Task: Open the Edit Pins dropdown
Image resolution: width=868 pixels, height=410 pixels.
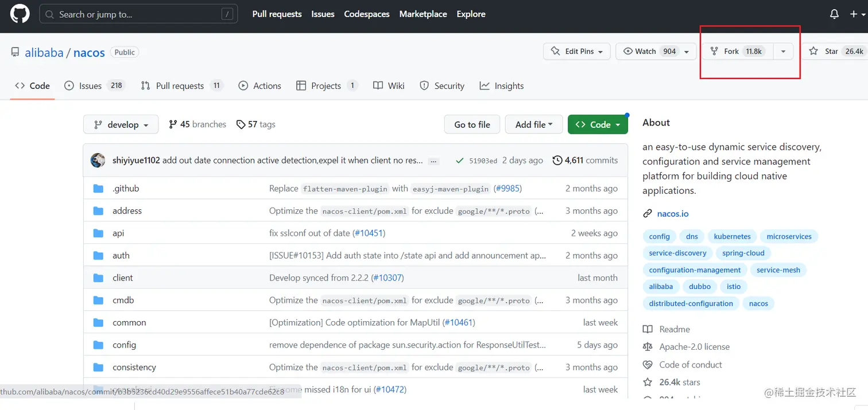Action: tap(576, 51)
